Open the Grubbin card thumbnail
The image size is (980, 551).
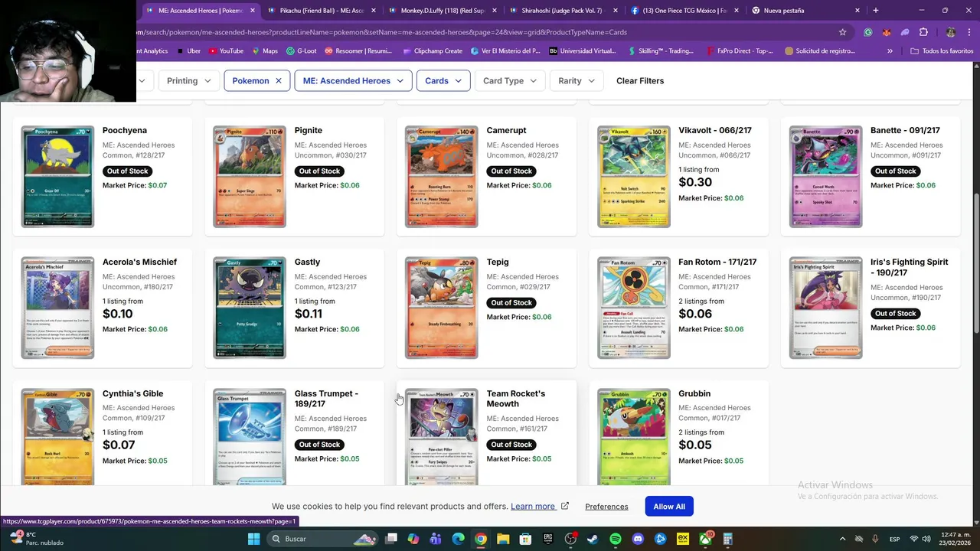coord(634,436)
